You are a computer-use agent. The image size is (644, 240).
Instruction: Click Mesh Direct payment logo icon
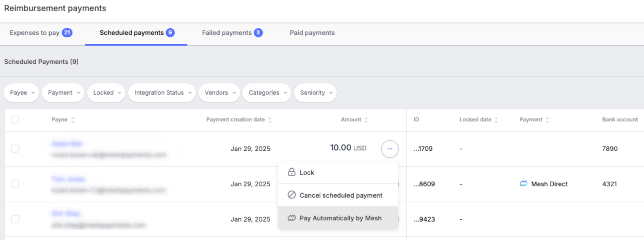[x=523, y=184]
